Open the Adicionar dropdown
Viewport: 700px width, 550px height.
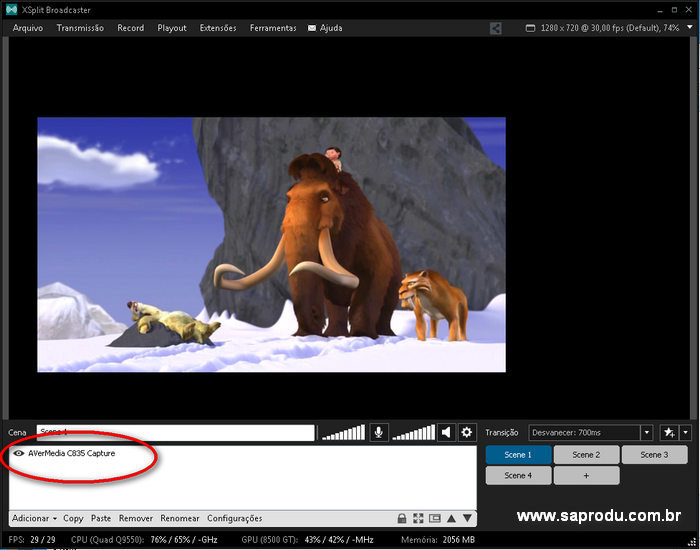(x=34, y=518)
